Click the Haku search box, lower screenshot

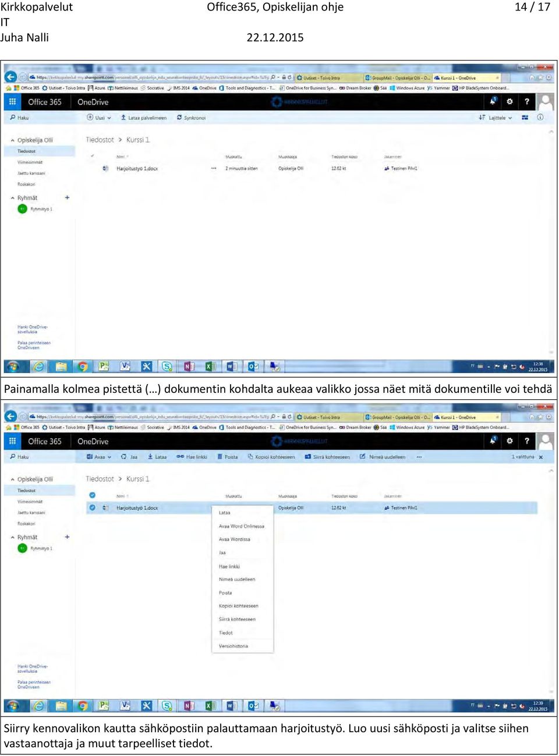click(x=41, y=457)
